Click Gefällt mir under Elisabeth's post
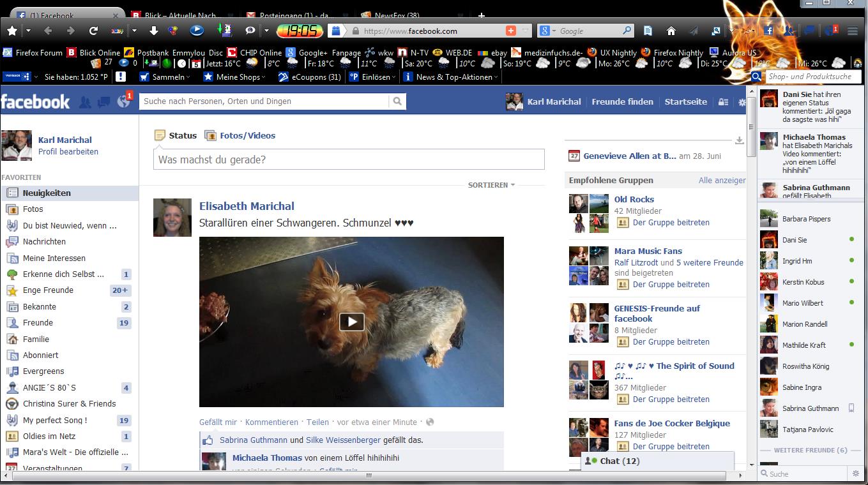This screenshot has height=485, width=868. pos(218,422)
